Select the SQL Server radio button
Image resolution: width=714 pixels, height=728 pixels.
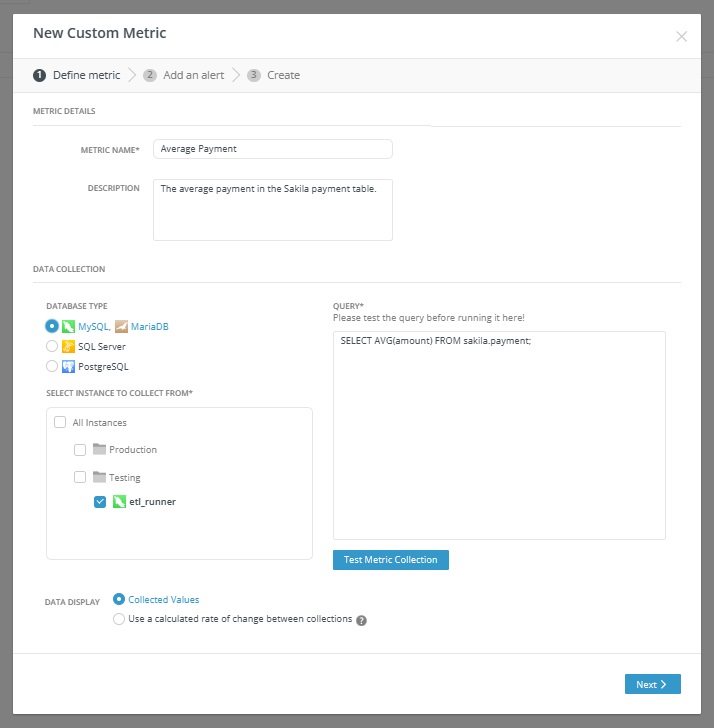tap(52, 346)
